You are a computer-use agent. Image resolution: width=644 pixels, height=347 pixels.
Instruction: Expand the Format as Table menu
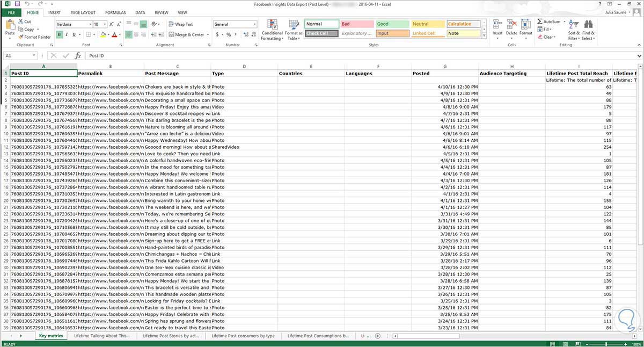tap(294, 30)
